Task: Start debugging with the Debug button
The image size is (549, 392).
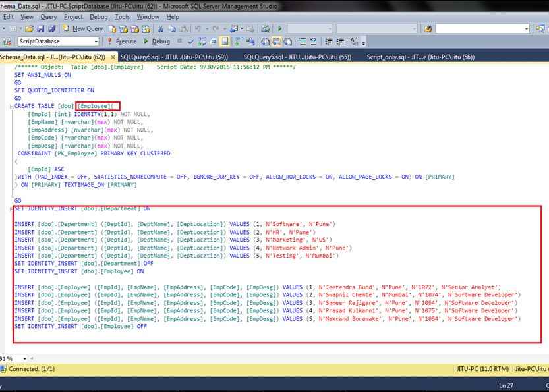Action: [157, 41]
